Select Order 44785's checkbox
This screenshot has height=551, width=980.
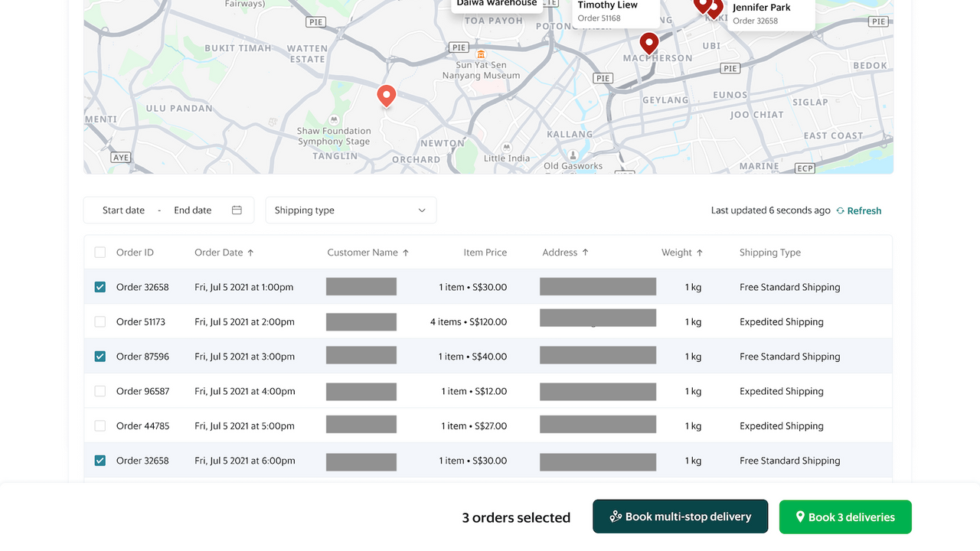pyautogui.click(x=100, y=425)
